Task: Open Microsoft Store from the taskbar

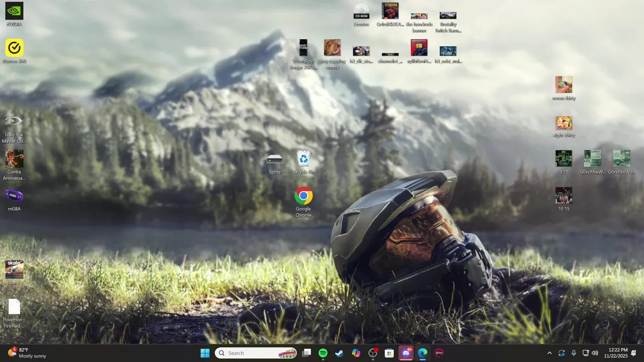Action: pos(389,353)
